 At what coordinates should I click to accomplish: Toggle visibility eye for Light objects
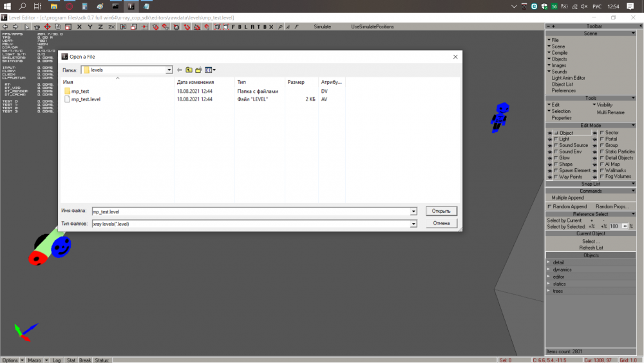(549, 139)
